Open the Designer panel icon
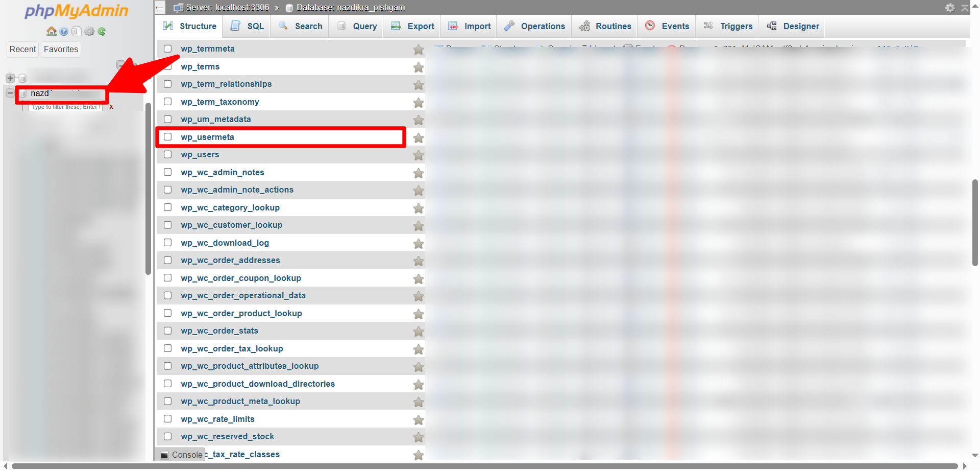The height and width of the screenshot is (471, 980). (x=772, y=26)
